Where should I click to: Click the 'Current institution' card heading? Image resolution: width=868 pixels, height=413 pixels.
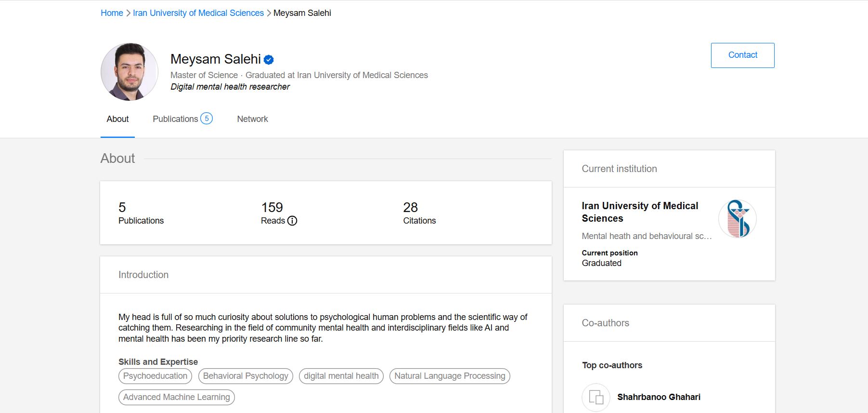(619, 169)
